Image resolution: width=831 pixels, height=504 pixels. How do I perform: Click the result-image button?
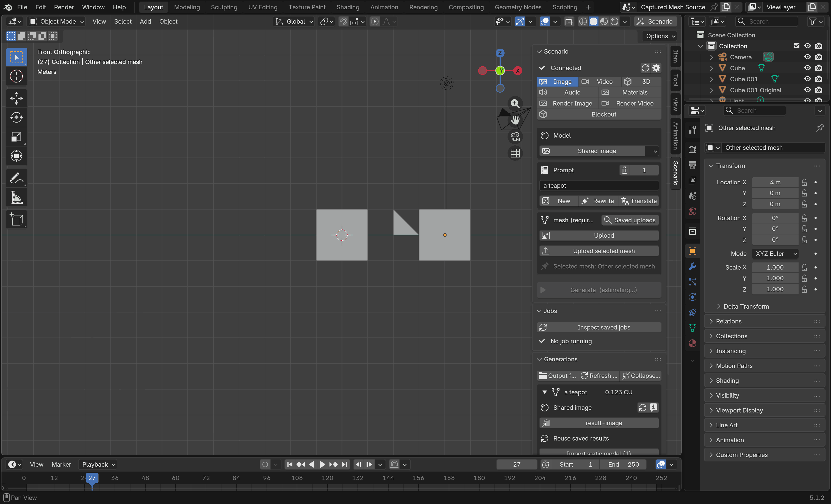point(599,423)
